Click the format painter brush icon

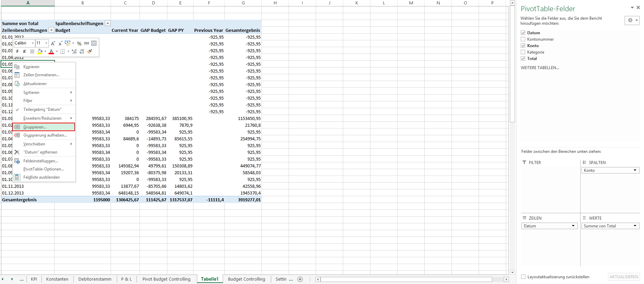[90, 52]
